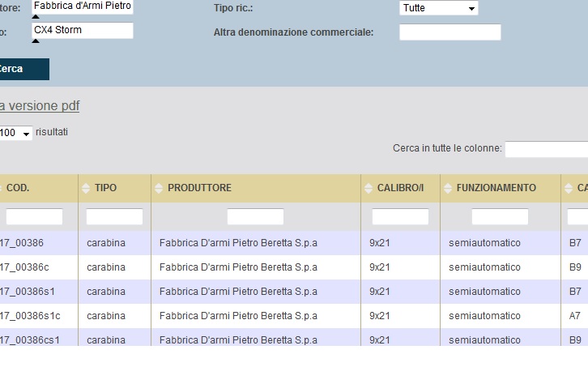
Task: Click the CALIBRO/I column header label
Action: point(400,188)
